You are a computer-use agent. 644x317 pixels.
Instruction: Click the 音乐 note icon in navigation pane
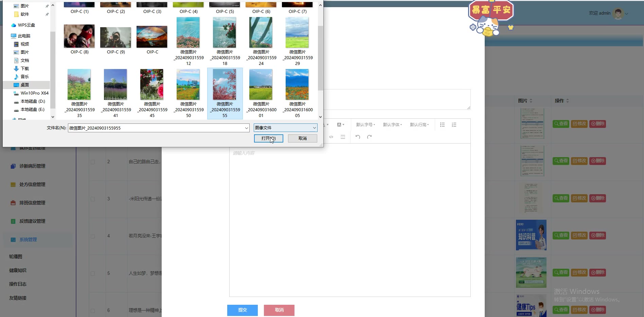(x=16, y=77)
